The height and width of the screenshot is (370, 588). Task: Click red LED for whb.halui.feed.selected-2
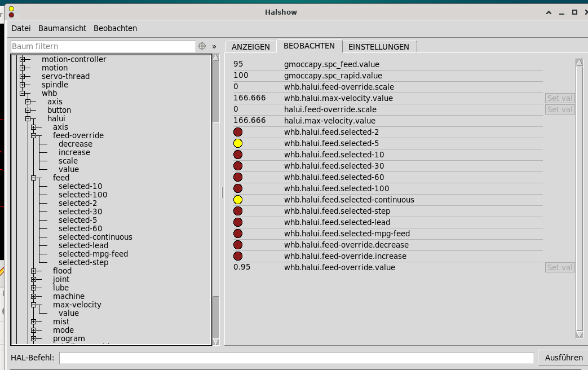238,132
